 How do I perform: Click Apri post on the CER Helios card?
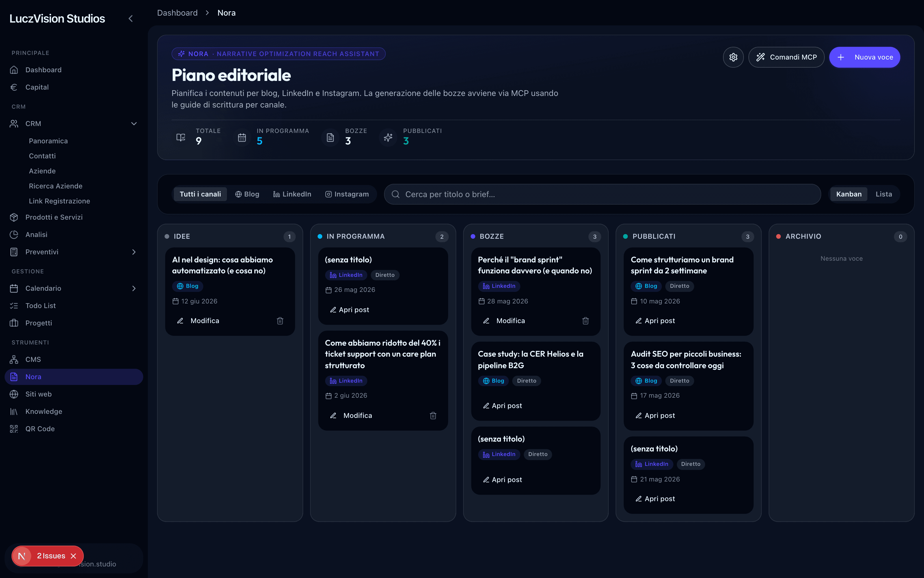(x=502, y=405)
